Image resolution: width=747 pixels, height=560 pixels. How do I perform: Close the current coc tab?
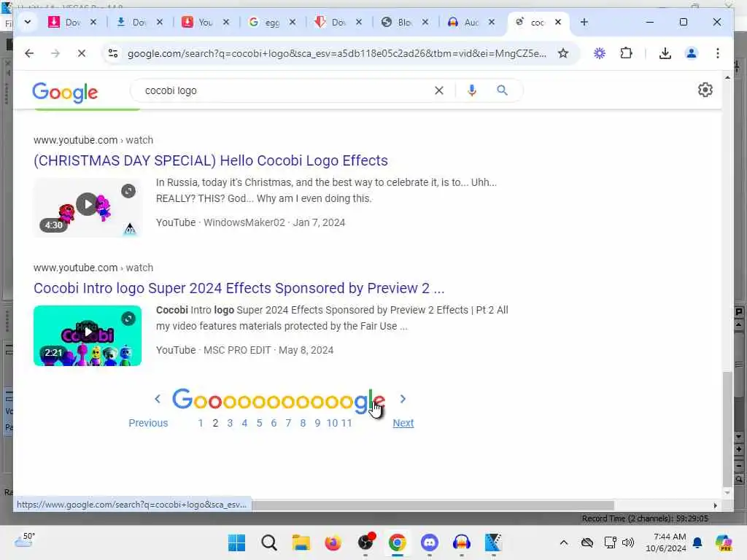pos(558,22)
